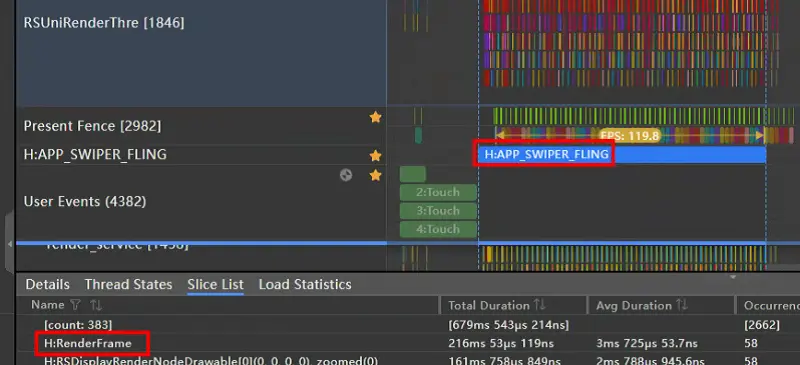Click the round gray icon beside User Events star
Image resolution: width=800 pixels, height=365 pixels.
pyautogui.click(x=346, y=176)
